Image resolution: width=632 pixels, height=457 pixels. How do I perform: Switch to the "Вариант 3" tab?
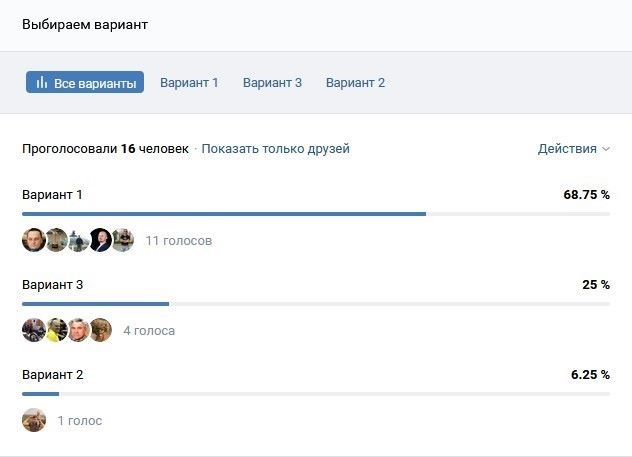pyautogui.click(x=272, y=83)
